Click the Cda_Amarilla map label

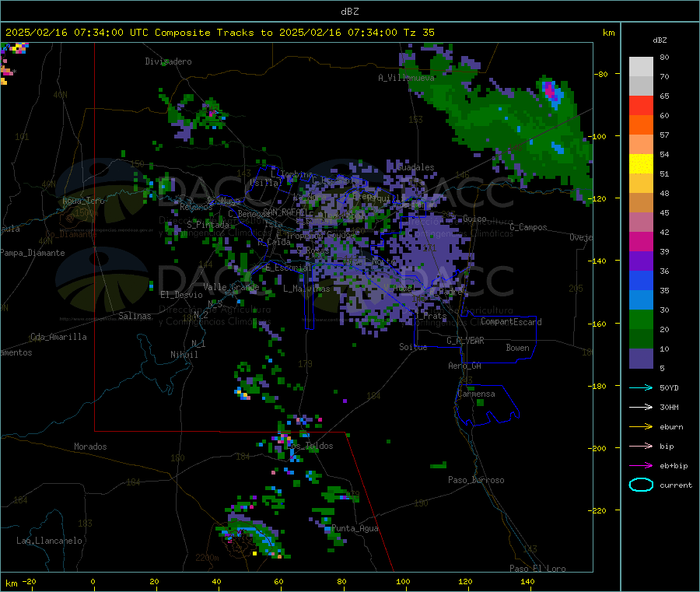click(58, 337)
